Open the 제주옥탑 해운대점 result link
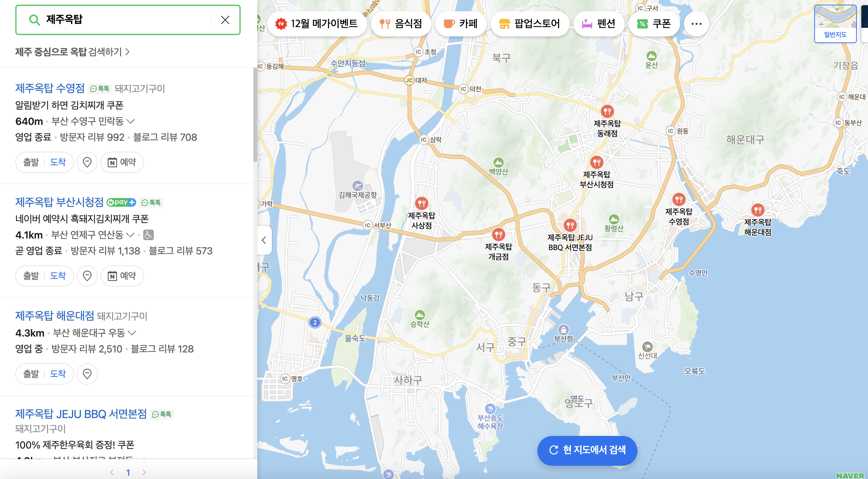Image resolution: width=868 pixels, height=479 pixels. (x=55, y=316)
